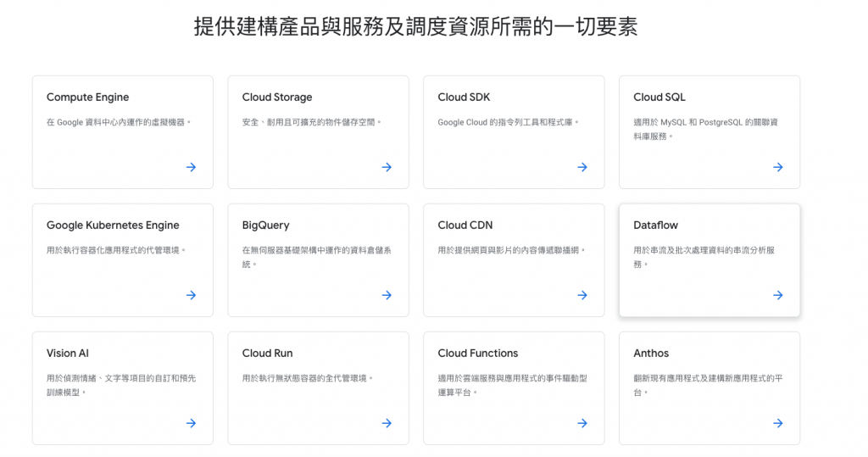
Task: Click the description text under Compute Engine
Action: [x=119, y=122]
